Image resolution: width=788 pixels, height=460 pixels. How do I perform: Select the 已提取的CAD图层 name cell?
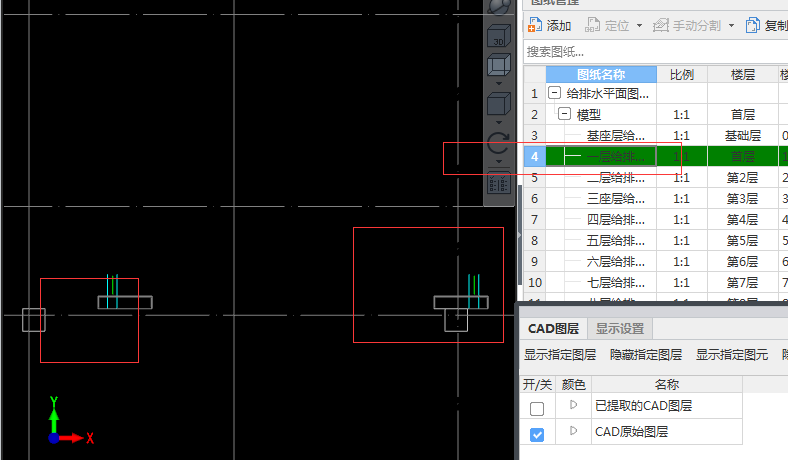tap(667, 406)
